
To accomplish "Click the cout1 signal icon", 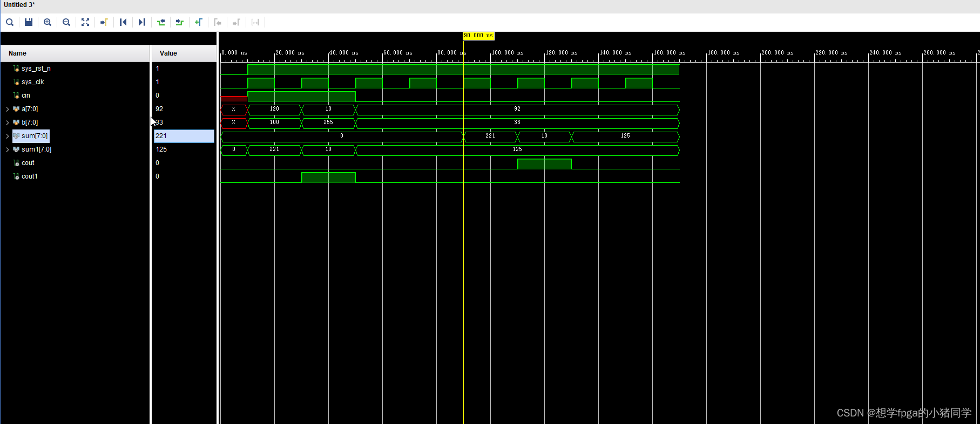I will 16,176.
